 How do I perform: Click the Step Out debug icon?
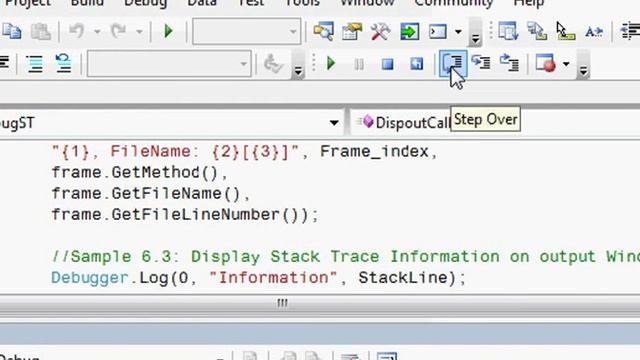(509, 63)
